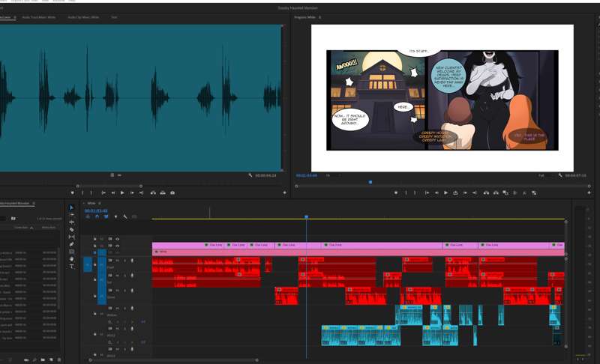Mark In in the Program monitor
Image resolution: width=600 pixels, height=364 pixels.
coord(406,193)
